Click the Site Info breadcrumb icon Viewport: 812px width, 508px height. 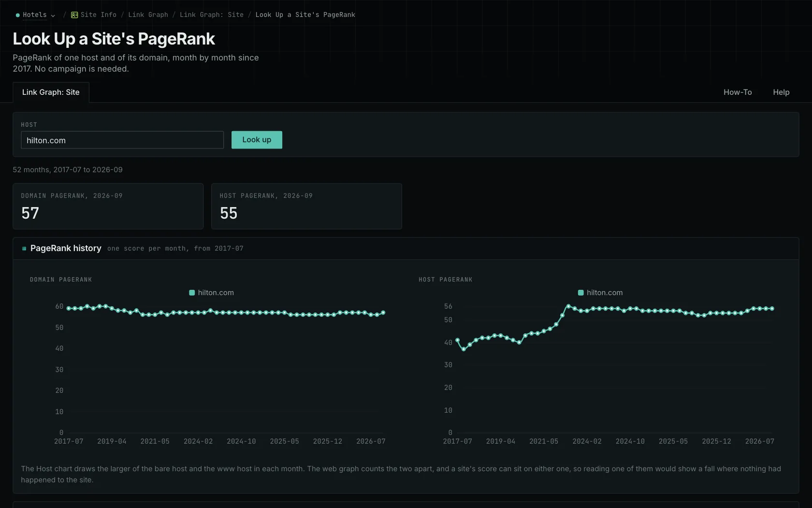click(74, 15)
